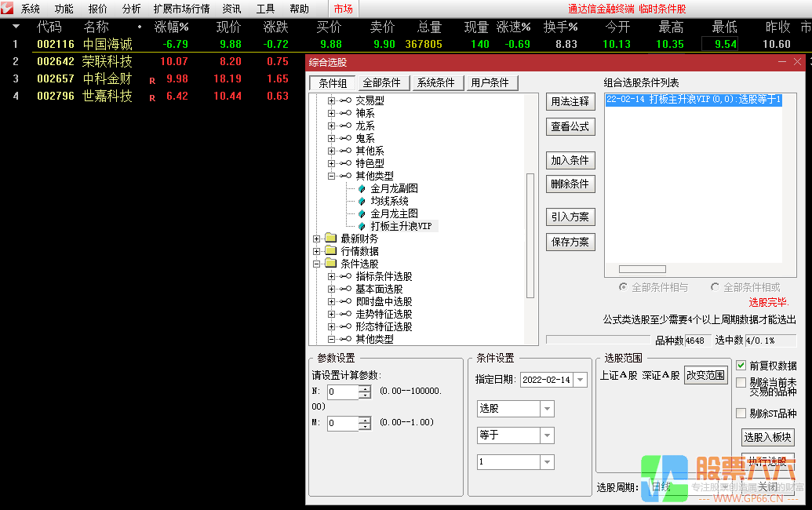Click the 引入方案 button
This screenshot has height=510, width=812.
pyautogui.click(x=570, y=217)
